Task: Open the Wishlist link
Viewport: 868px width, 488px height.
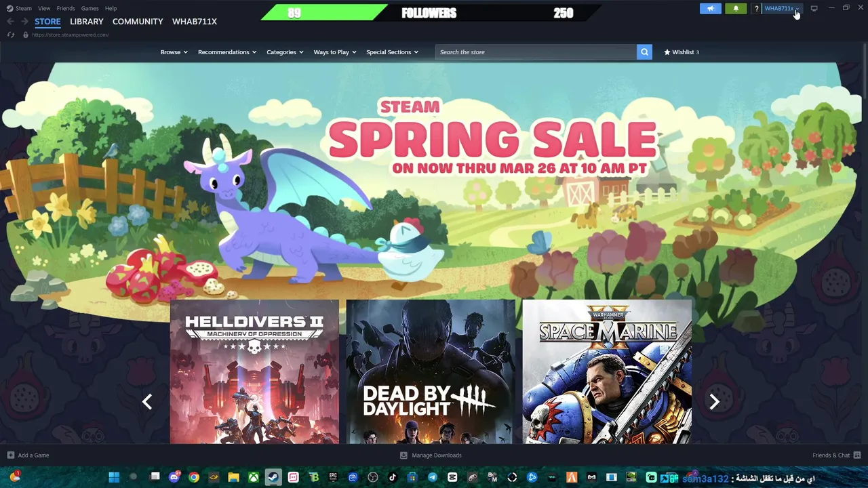Action: click(x=682, y=52)
